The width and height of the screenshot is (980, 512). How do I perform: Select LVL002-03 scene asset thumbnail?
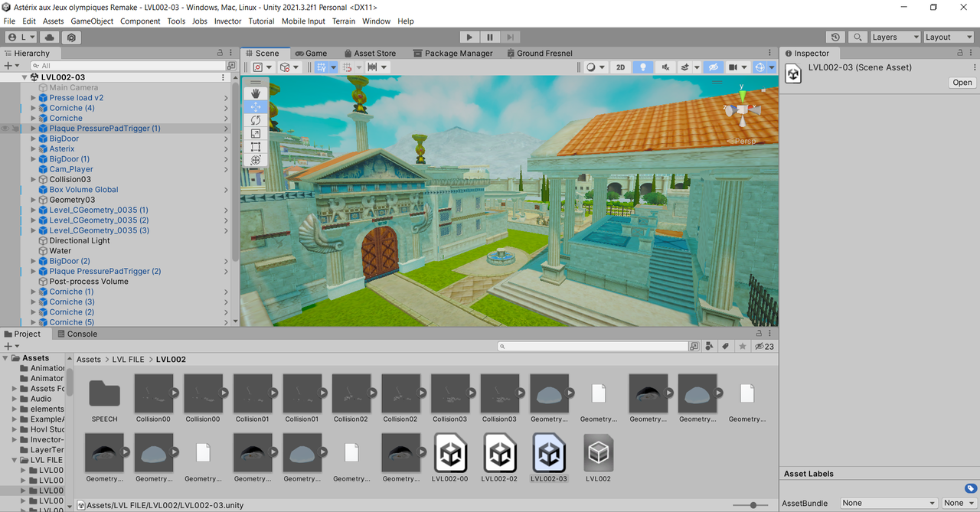pyautogui.click(x=549, y=453)
